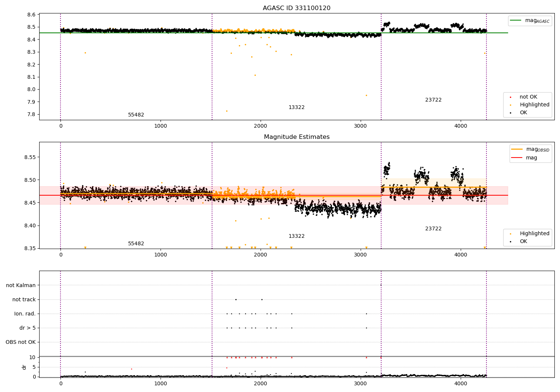Select orange mag OBSID legend entry
This screenshot has height=392, width=560.
click(531, 149)
